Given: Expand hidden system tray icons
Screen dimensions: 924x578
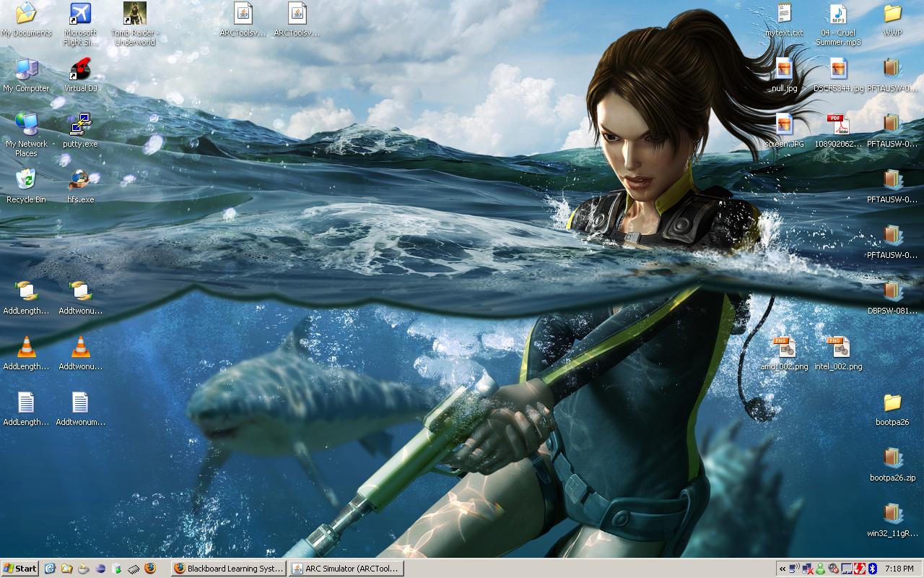Looking at the screenshot, I should click(783, 569).
